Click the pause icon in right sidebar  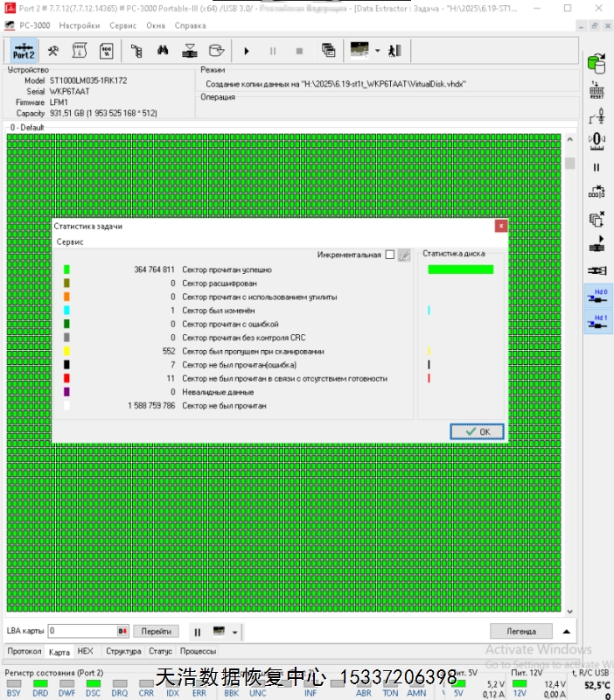[x=597, y=166]
